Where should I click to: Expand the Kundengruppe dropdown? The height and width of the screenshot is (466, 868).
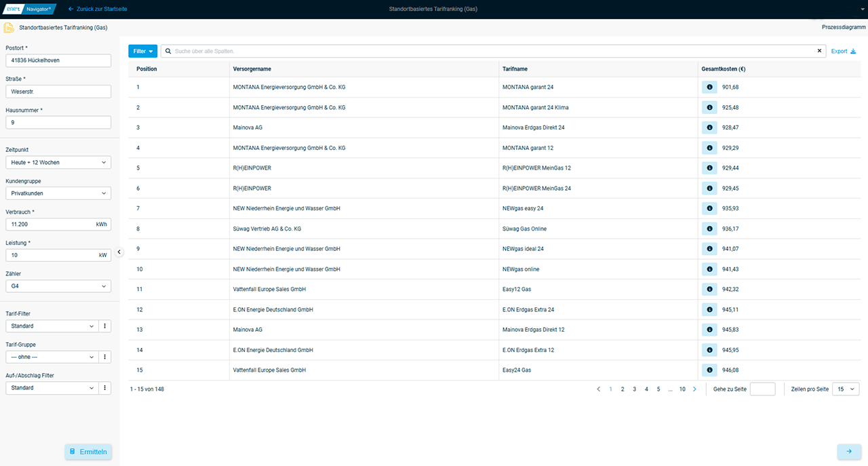[x=58, y=193]
